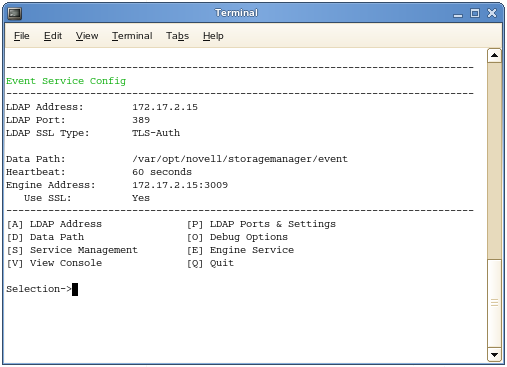The width and height of the screenshot is (507, 367).
Task: Click the Engine Address 172.17.2.15:3009
Action: 180,185
